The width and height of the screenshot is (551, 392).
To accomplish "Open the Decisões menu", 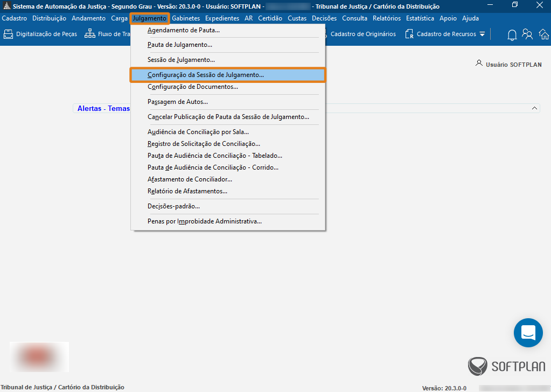I will [324, 18].
